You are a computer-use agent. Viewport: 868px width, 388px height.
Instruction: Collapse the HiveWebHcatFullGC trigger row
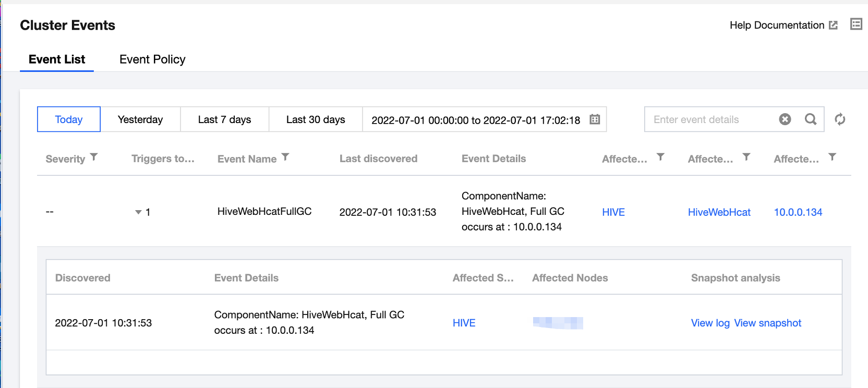click(x=138, y=212)
